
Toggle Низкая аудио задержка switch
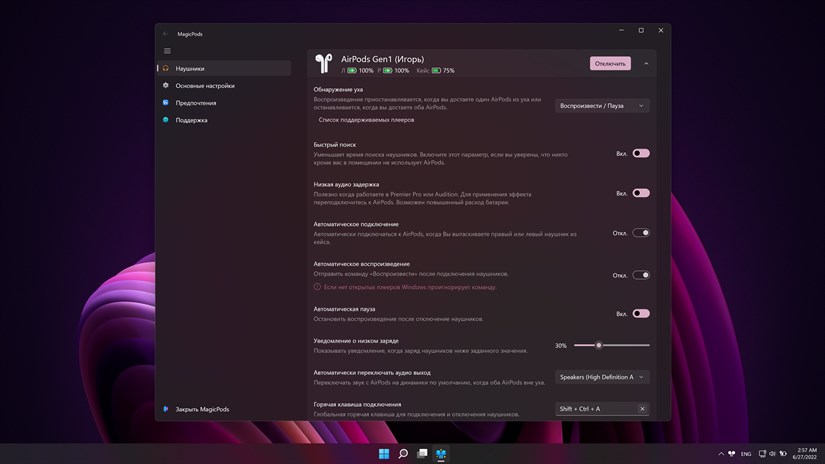pyautogui.click(x=641, y=193)
